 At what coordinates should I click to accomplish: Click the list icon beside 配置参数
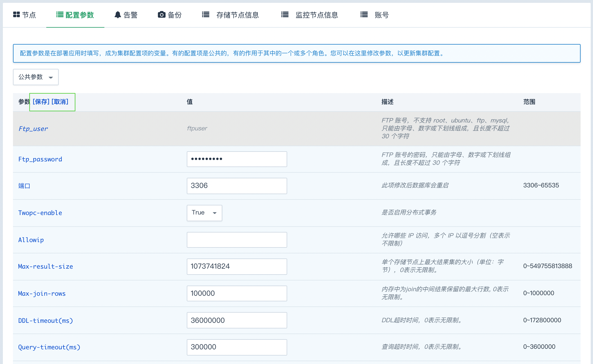[x=60, y=15]
